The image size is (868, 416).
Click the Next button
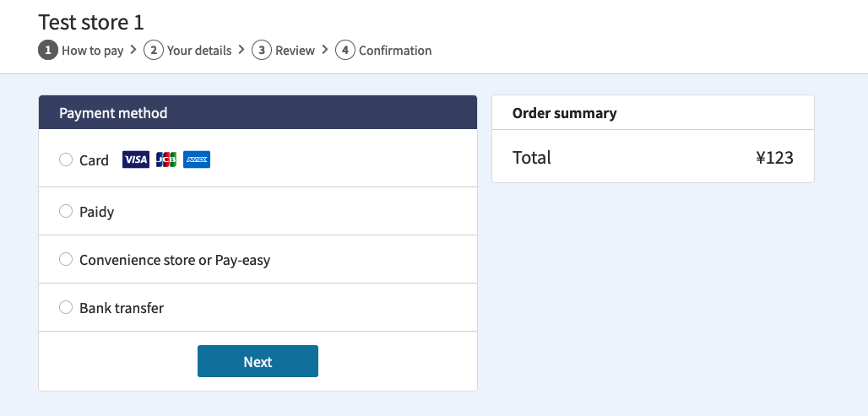[x=258, y=361]
